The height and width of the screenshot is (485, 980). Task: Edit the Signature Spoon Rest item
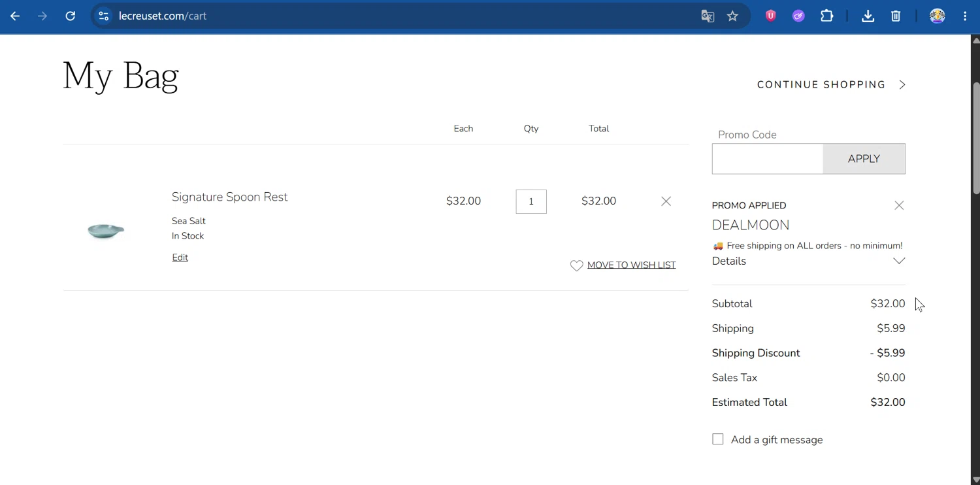[180, 258]
